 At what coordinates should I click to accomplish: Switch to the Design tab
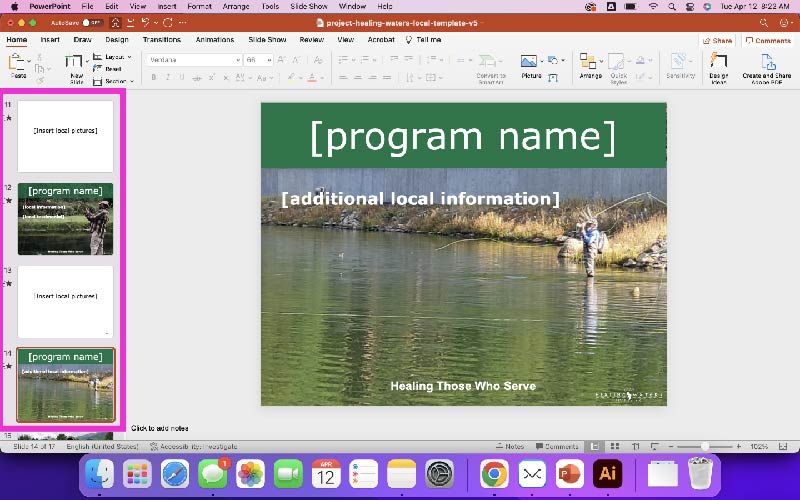tap(117, 39)
